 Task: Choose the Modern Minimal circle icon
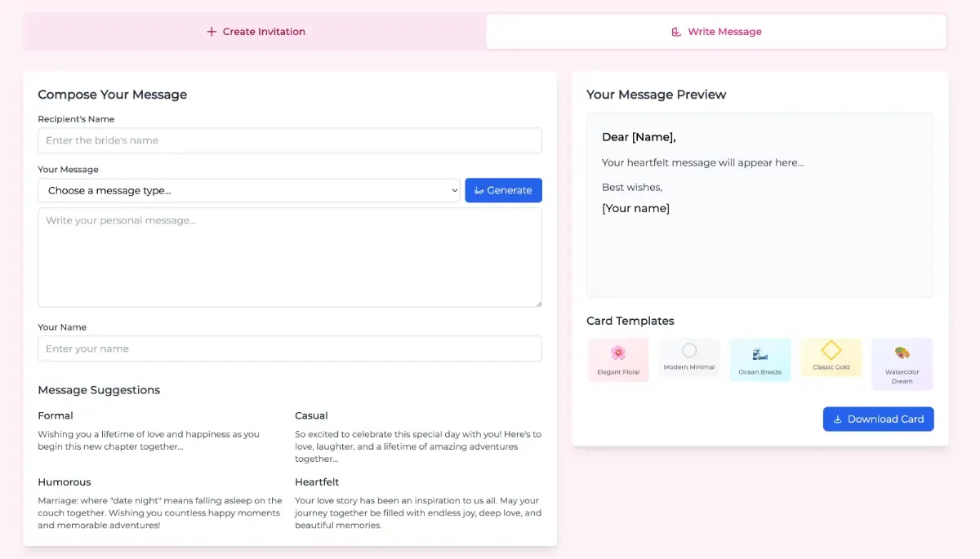pos(689,350)
